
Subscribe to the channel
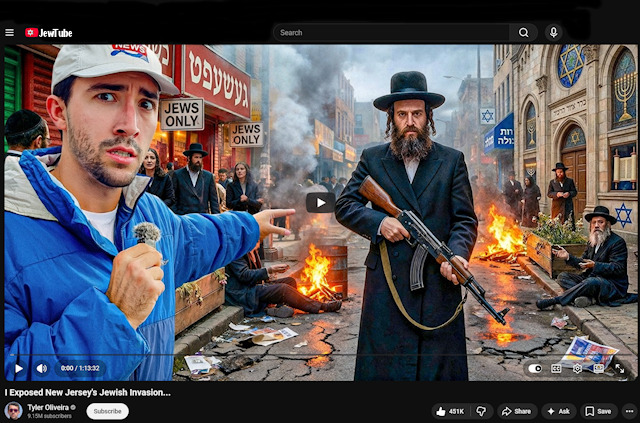pos(107,411)
